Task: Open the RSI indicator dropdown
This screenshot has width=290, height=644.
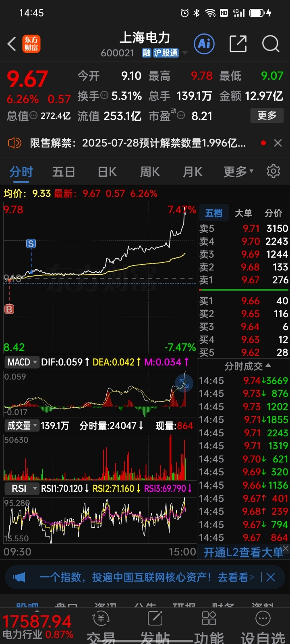Action: point(22,489)
